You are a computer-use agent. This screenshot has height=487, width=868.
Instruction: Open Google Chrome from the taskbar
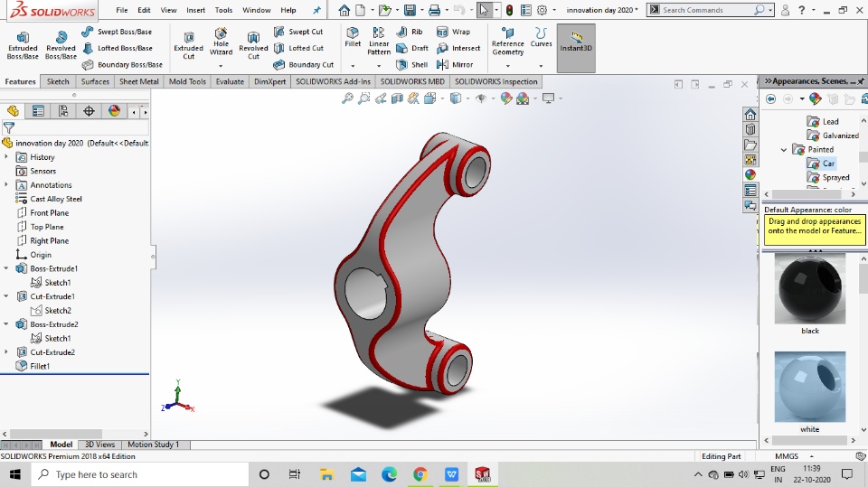pos(420,474)
